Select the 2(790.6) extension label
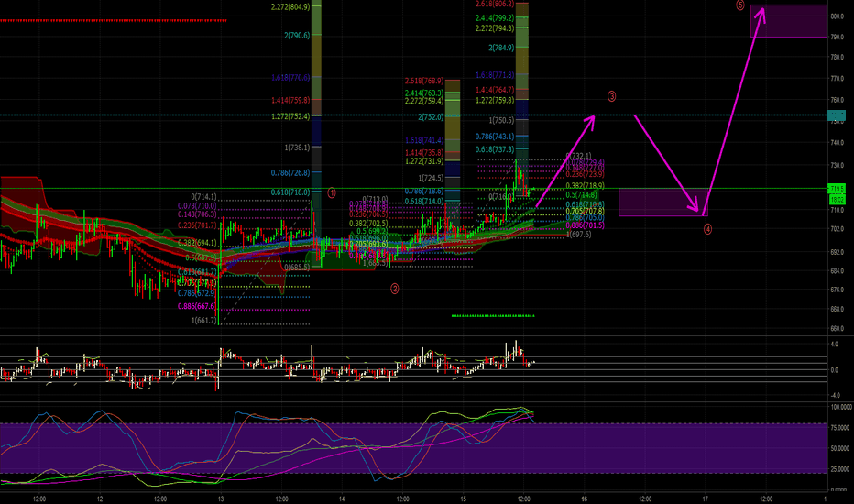 pos(297,36)
